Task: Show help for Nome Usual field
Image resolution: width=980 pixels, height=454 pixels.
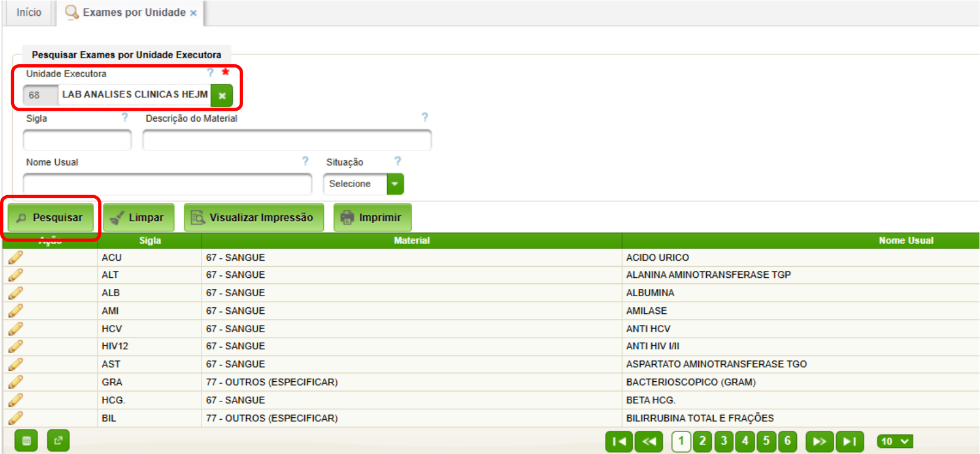Action: [305, 161]
